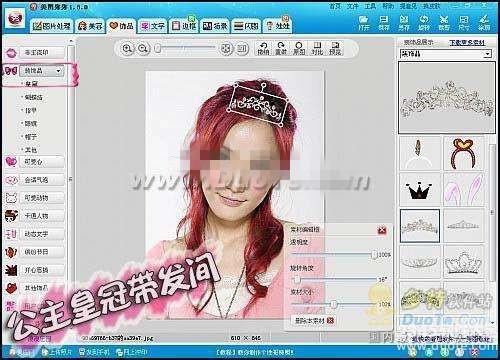
Task: Select the black crown thumbnail
Action: tap(419, 190)
